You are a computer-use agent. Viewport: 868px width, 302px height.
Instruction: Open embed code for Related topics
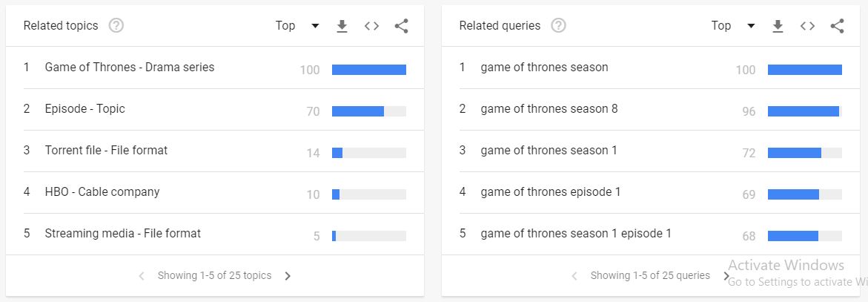[x=371, y=26]
